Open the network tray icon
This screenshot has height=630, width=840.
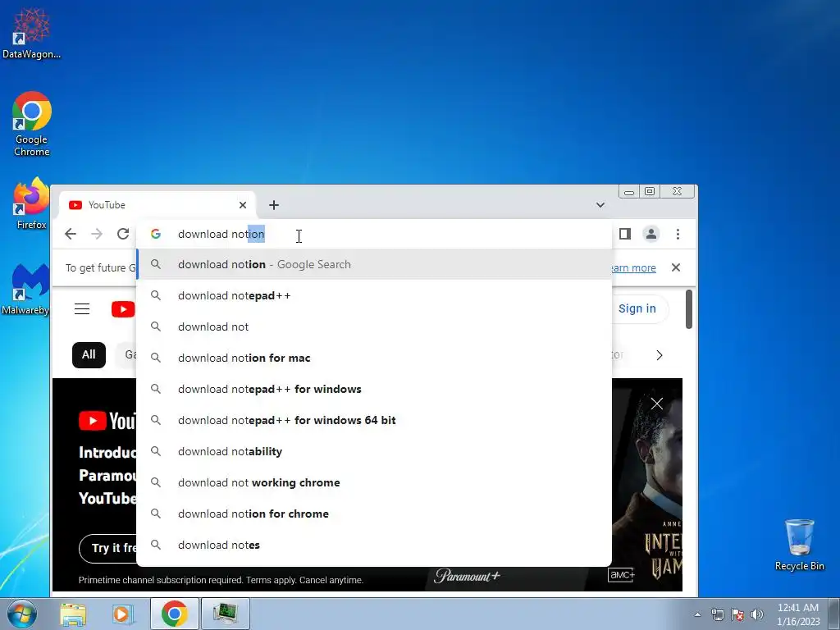point(717,614)
